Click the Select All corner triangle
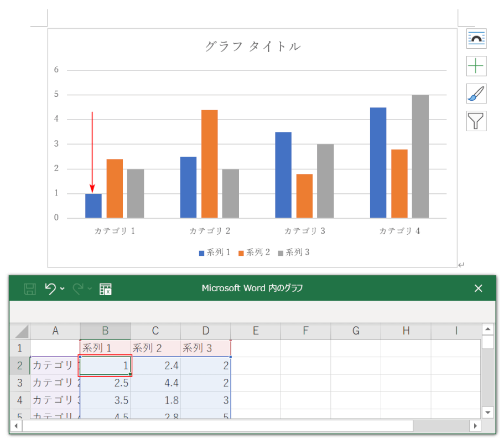 [x=22, y=331]
